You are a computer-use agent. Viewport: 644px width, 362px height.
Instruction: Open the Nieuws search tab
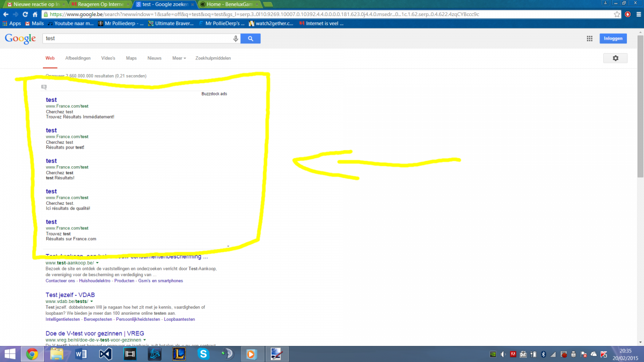(x=155, y=58)
